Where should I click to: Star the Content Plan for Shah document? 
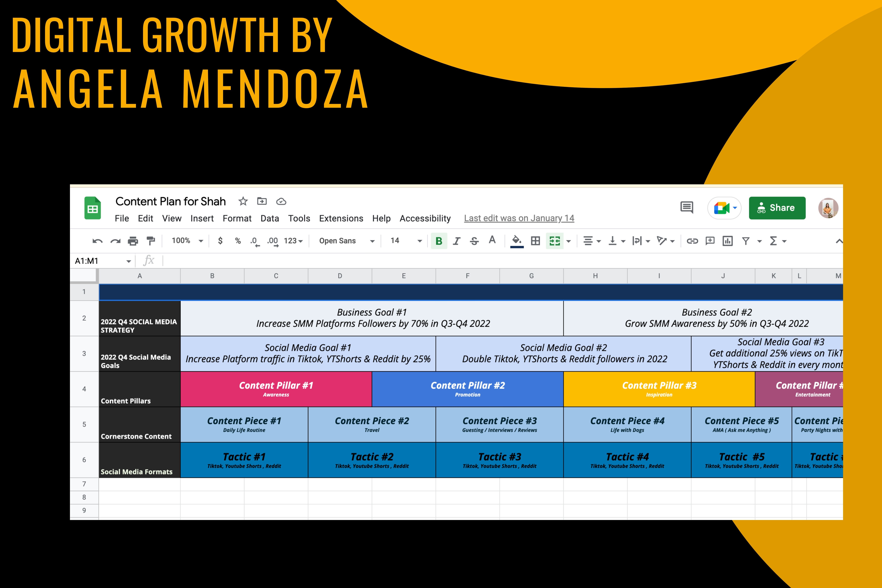(243, 201)
